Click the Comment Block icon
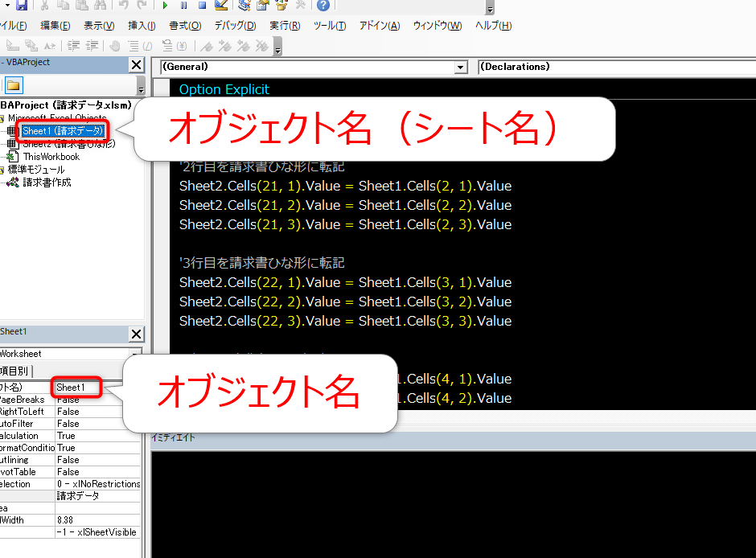Screen dimensions: 756x558 click(140, 46)
